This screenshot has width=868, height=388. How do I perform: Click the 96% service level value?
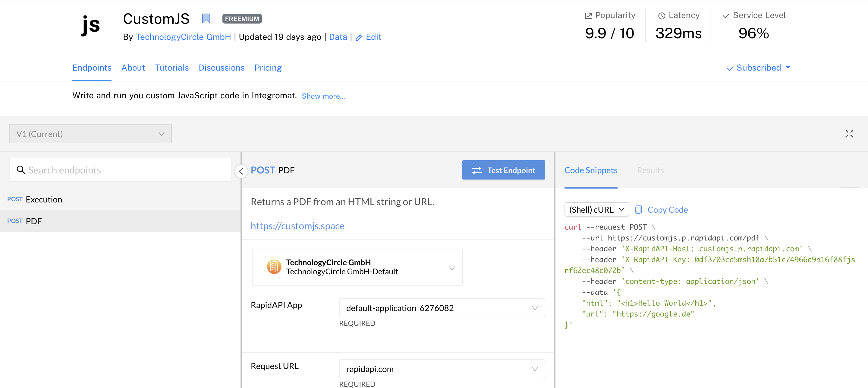click(x=753, y=33)
